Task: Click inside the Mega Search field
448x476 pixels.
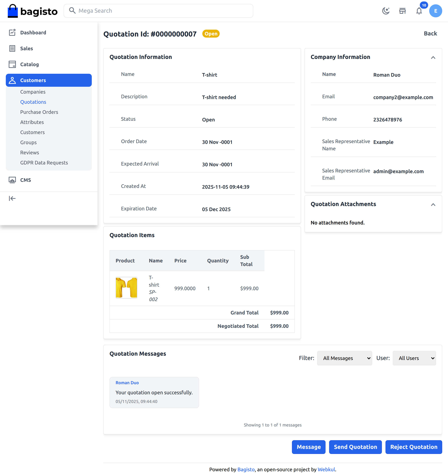Action: click(158, 10)
